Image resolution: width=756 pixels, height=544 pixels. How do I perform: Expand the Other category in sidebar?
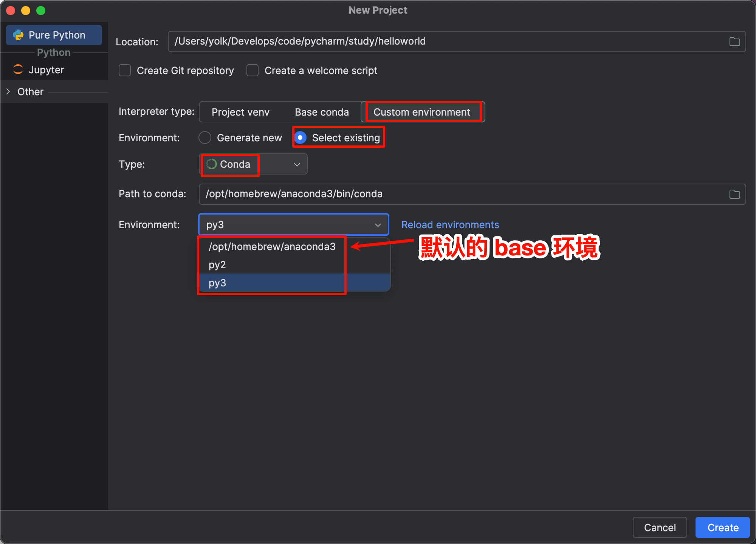pos(8,91)
